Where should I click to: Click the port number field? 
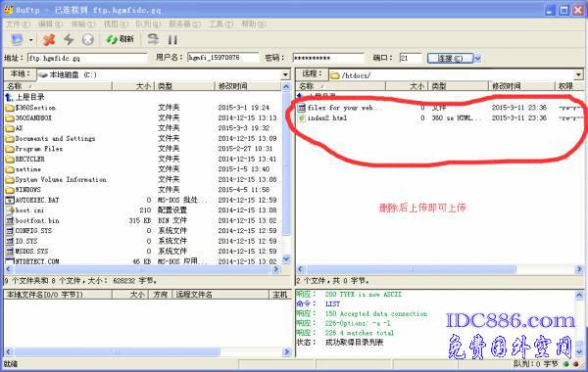(411, 58)
